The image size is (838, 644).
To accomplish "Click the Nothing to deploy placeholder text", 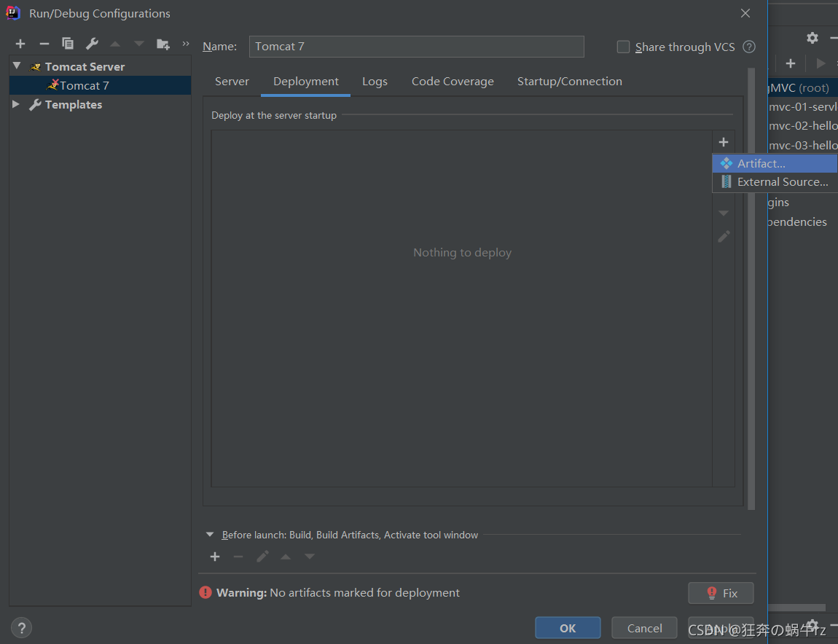I will pyautogui.click(x=462, y=252).
